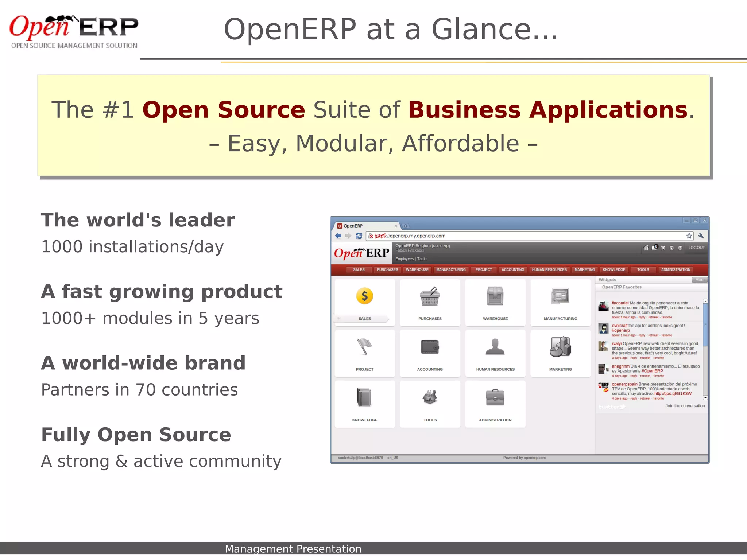
Task: Open the Purchases basket icon
Action: tap(430, 296)
